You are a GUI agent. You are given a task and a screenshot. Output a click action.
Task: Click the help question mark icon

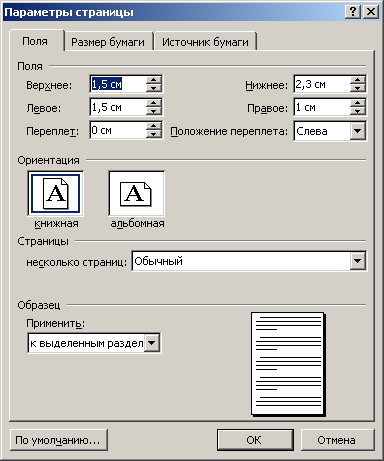[353, 12]
